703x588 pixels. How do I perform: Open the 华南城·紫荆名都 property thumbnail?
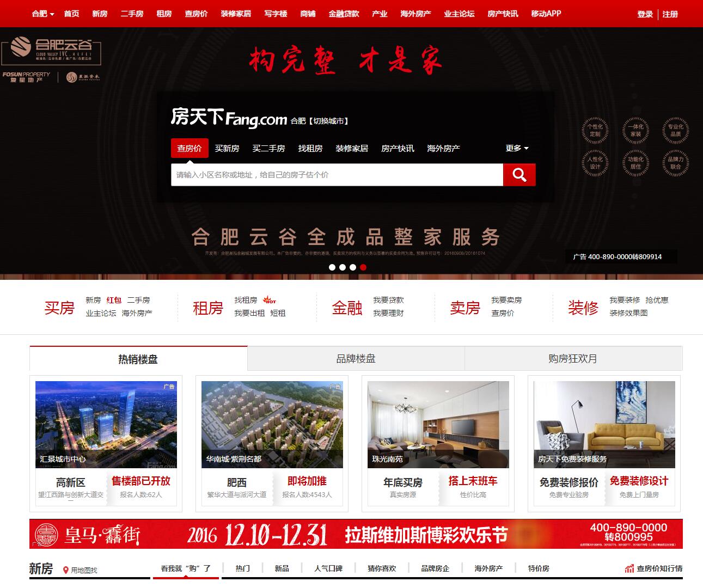coord(272,425)
